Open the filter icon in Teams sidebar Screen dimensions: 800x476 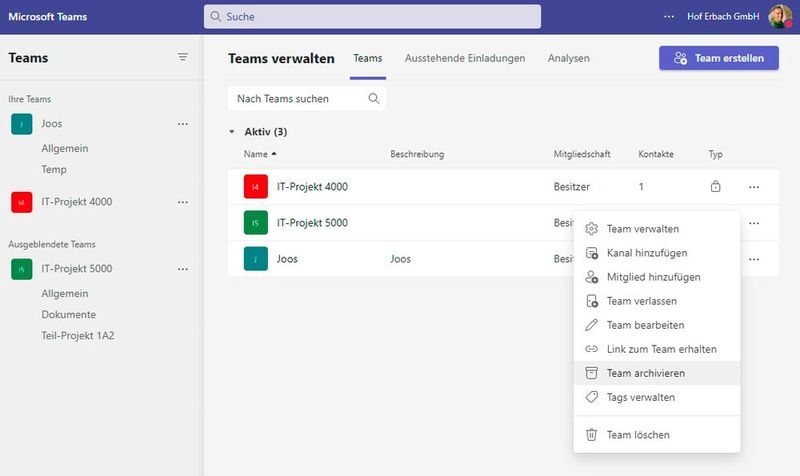[x=183, y=57]
